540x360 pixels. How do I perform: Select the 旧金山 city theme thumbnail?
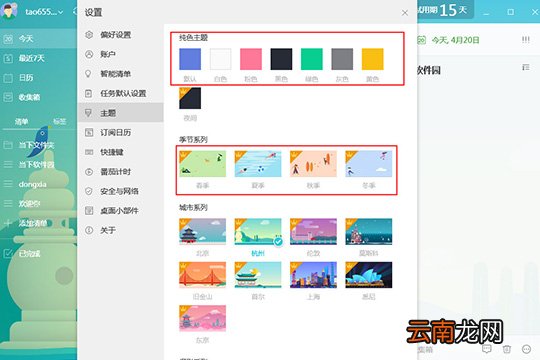202,275
